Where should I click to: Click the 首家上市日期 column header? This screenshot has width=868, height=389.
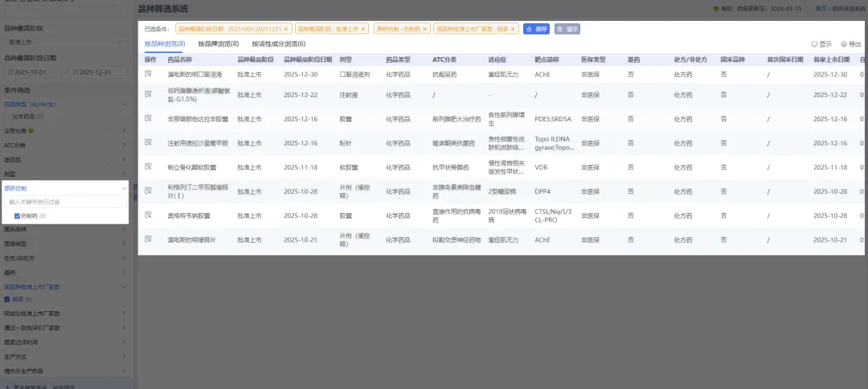[832, 59]
